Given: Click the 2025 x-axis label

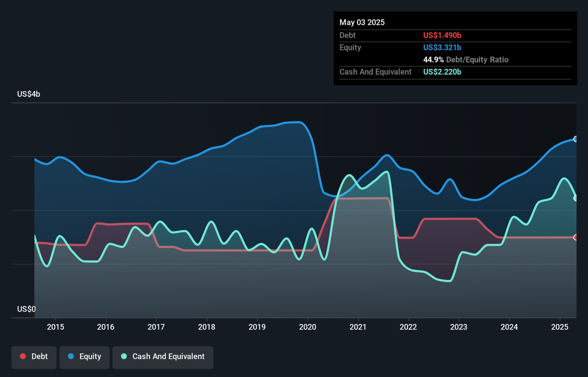Looking at the screenshot, I should (560, 327).
